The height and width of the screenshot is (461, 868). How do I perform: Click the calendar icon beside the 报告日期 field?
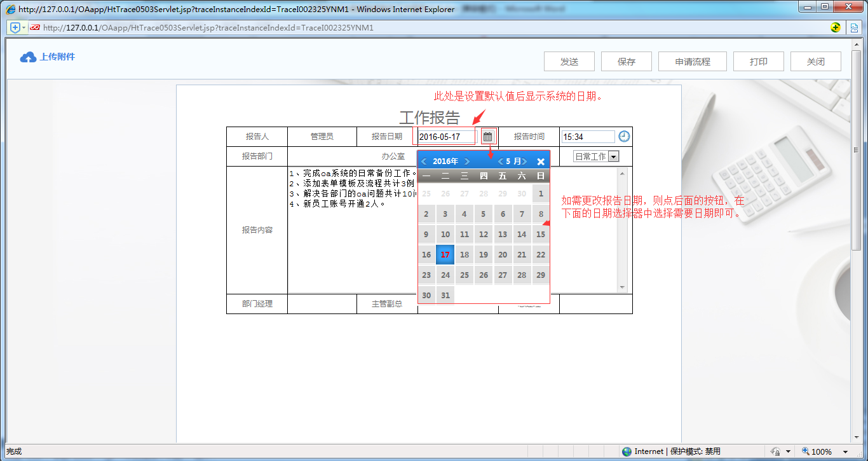click(487, 136)
